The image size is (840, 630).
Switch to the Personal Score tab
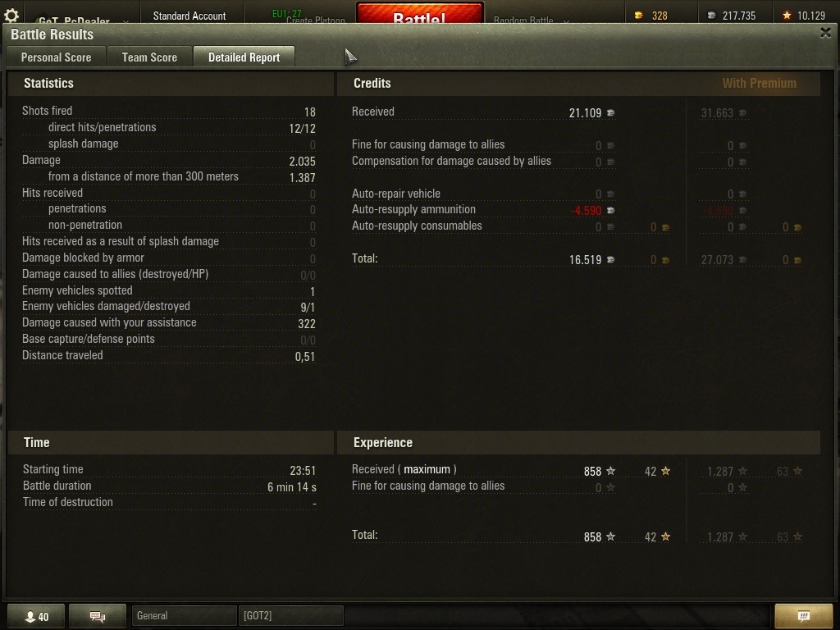(x=57, y=57)
